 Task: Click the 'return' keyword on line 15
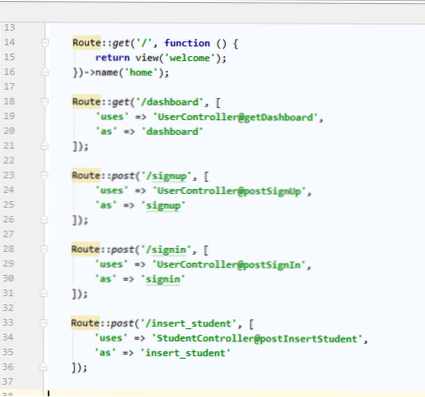(x=112, y=58)
